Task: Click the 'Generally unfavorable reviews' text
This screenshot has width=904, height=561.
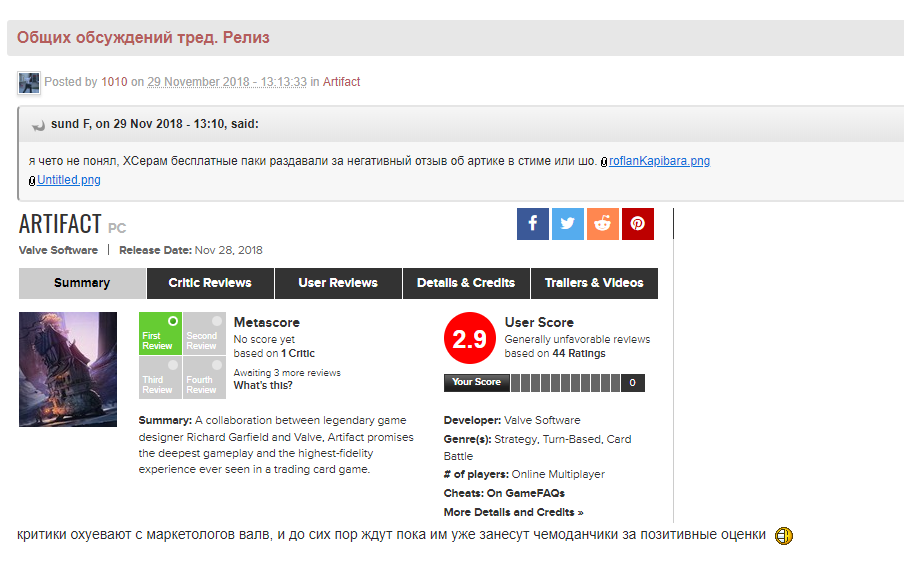Action: (577, 340)
